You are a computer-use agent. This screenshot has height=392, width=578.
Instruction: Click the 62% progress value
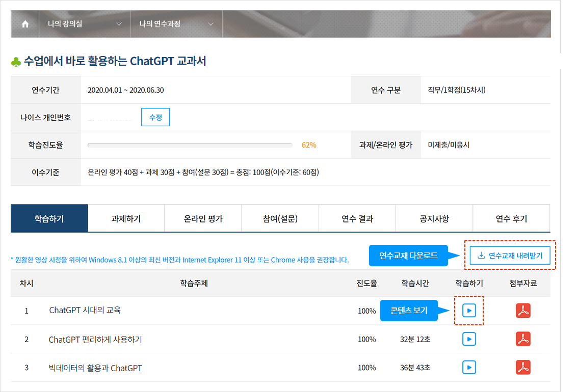pyautogui.click(x=309, y=145)
